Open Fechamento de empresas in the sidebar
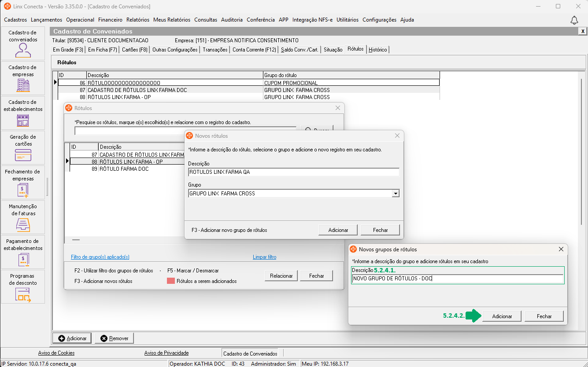The width and height of the screenshot is (588, 367). point(23,182)
